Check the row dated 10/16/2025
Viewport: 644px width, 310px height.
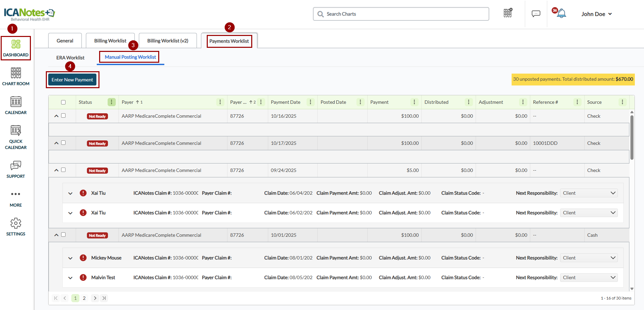63,116
